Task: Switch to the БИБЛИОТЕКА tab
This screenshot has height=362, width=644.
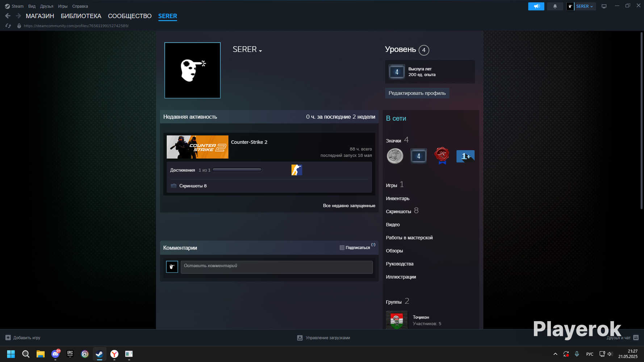Action: pos(81,16)
